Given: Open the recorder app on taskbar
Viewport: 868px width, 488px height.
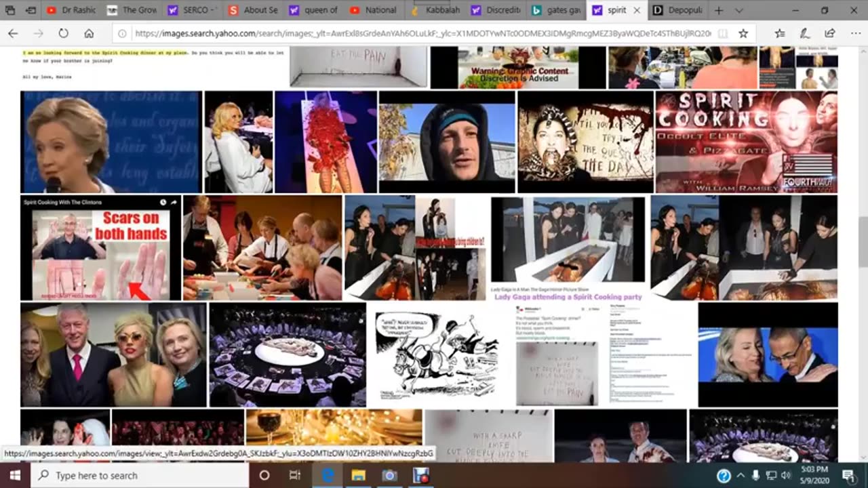Looking at the screenshot, I should pos(420,475).
